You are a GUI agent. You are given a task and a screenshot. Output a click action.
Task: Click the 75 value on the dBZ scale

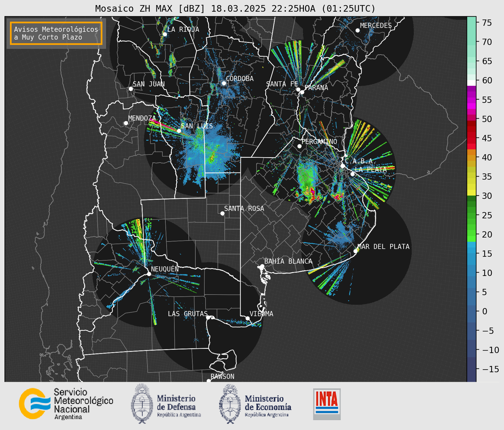[x=487, y=23]
